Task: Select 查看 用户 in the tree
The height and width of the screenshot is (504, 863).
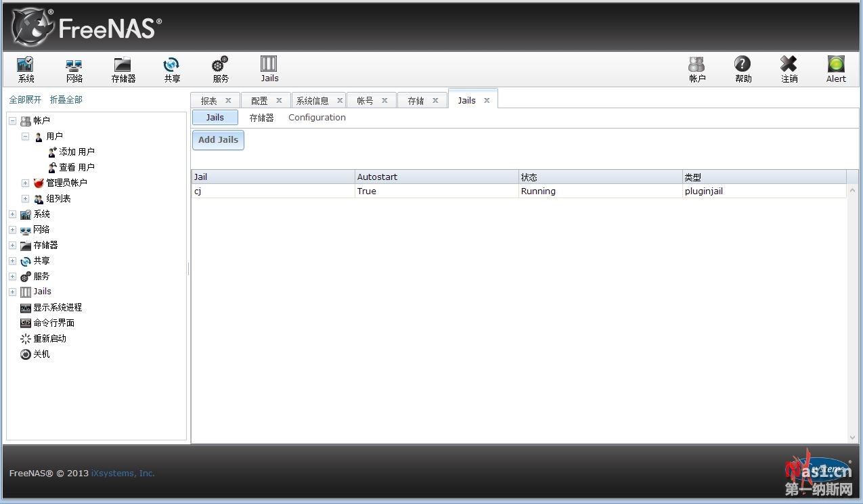Action: pyautogui.click(x=71, y=167)
